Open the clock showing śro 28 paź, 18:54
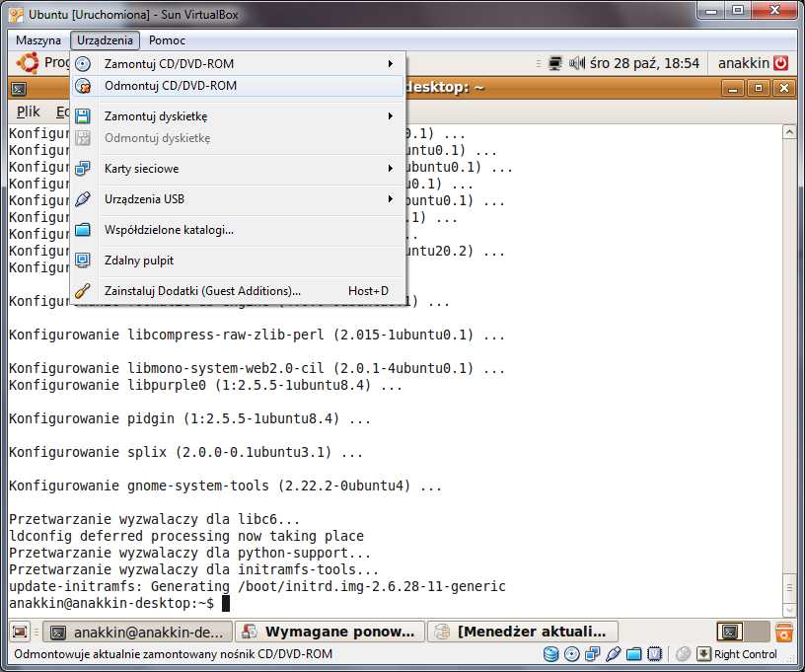805x672 pixels. [644, 63]
